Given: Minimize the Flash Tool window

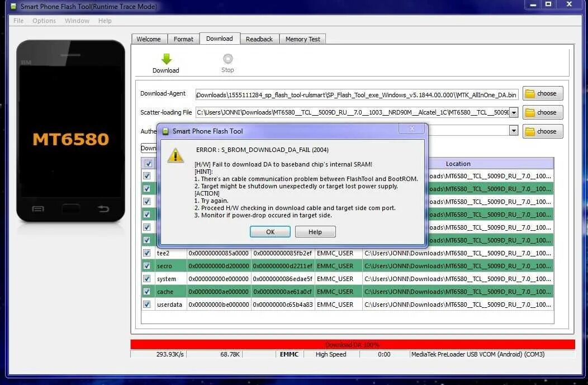Looking at the screenshot, I should (x=533, y=4).
